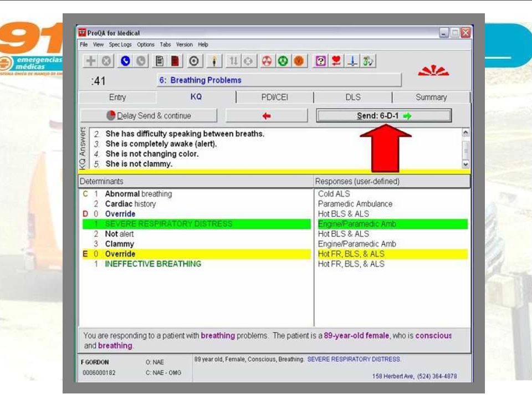Image resolution: width=532 pixels, height=399 pixels.
Task: Open the DLS tab
Action: click(353, 98)
